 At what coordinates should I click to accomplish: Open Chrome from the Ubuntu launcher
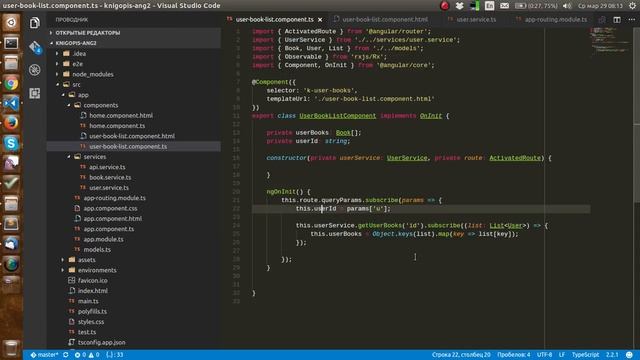11,83
